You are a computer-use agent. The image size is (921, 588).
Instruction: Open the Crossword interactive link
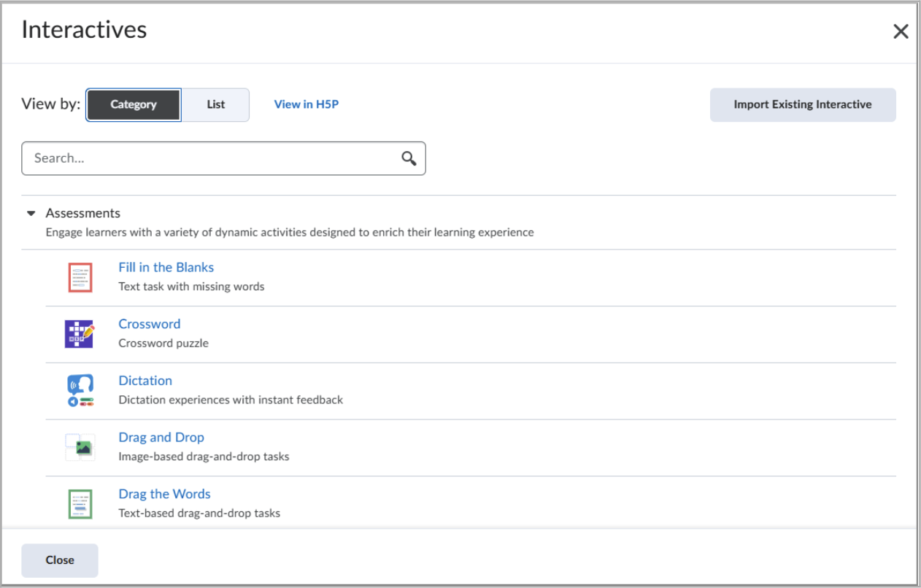(x=150, y=324)
